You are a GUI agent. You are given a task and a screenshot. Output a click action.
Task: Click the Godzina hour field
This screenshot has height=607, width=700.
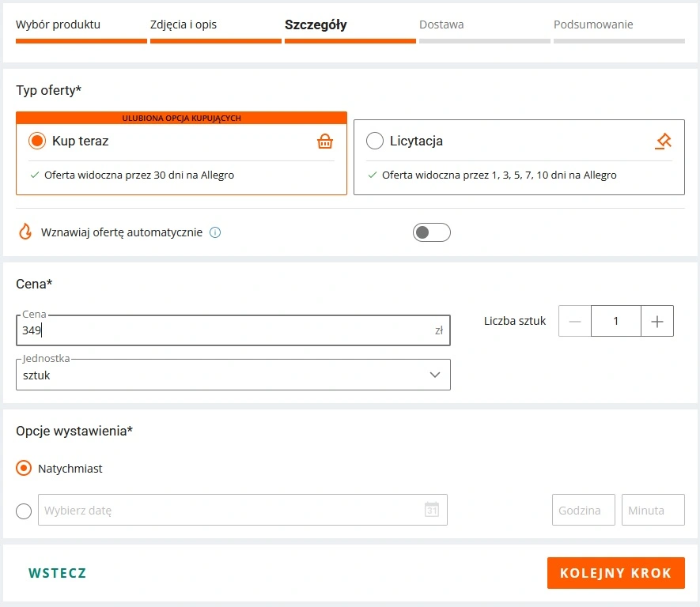[x=583, y=510]
